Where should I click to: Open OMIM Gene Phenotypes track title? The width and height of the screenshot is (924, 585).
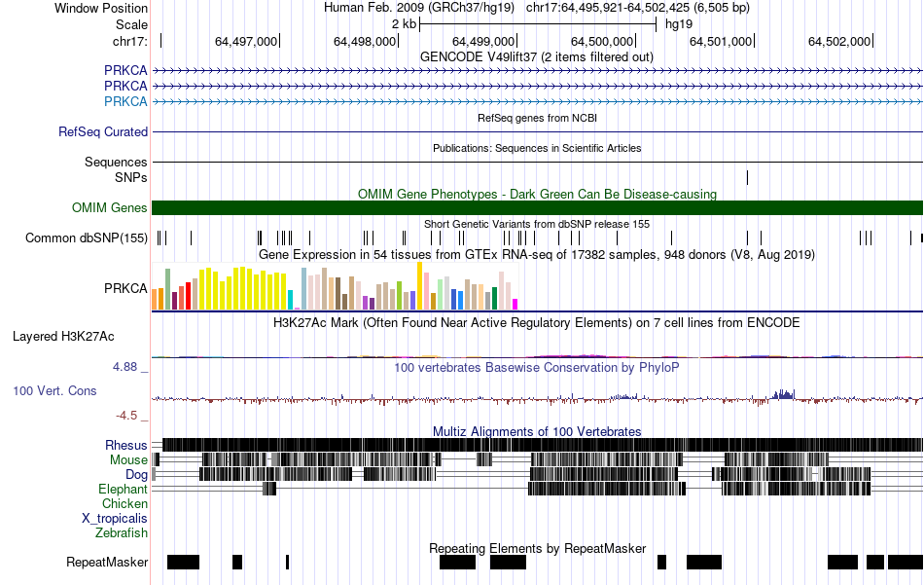click(x=537, y=194)
